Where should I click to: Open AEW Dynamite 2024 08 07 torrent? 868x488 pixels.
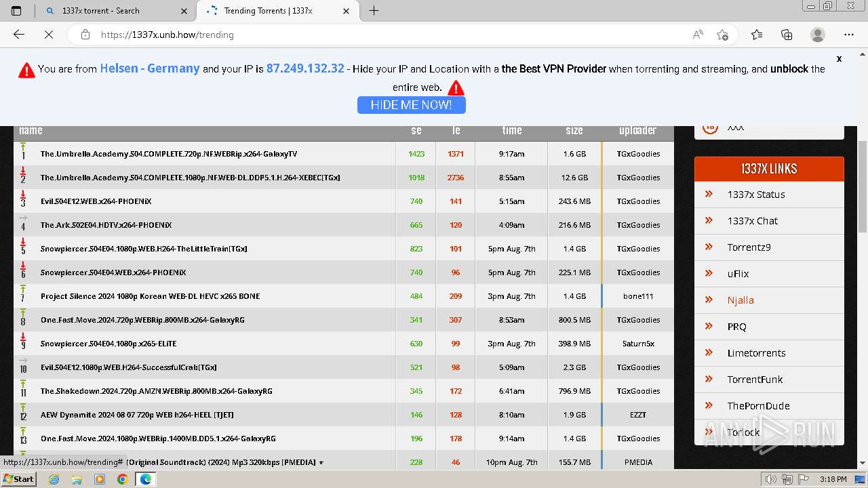point(137,415)
